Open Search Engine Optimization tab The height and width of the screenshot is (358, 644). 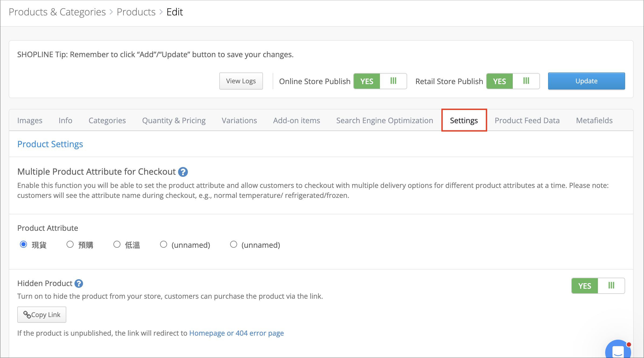click(x=385, y=120)
